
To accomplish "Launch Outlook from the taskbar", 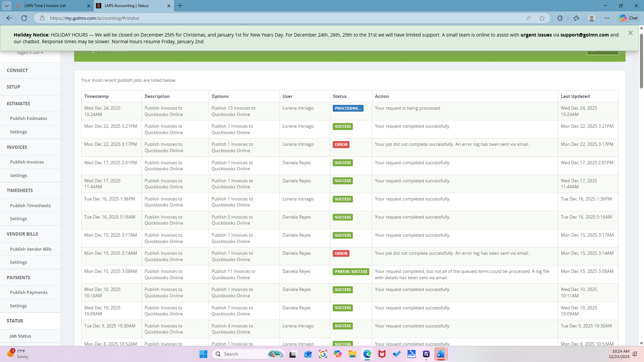I will point(308,354).
